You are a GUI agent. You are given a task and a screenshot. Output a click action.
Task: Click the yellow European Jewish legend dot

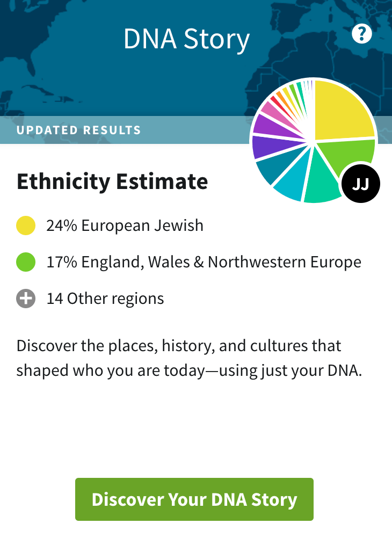point(26,226)
